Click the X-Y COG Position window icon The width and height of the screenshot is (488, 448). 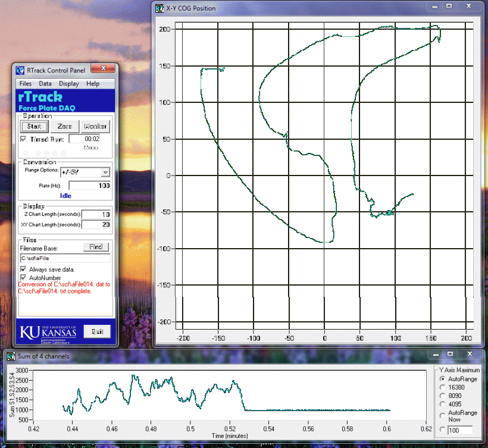click(159, 8)
